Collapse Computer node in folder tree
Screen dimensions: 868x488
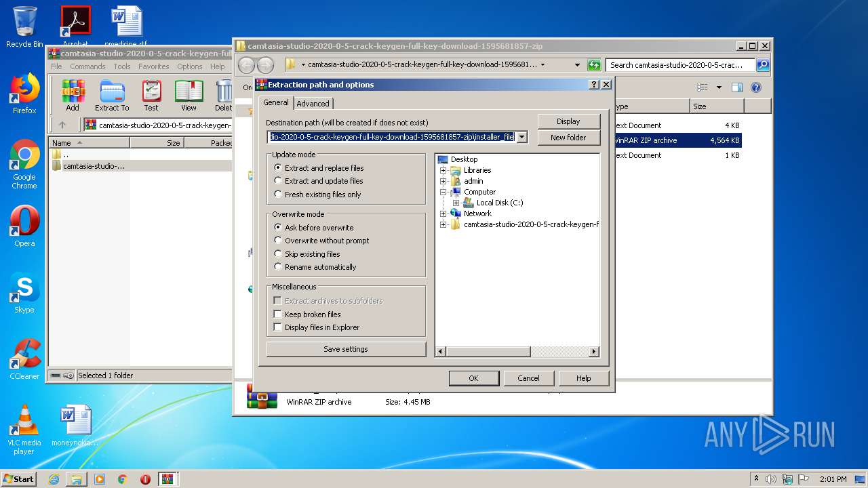click(443, 192)
